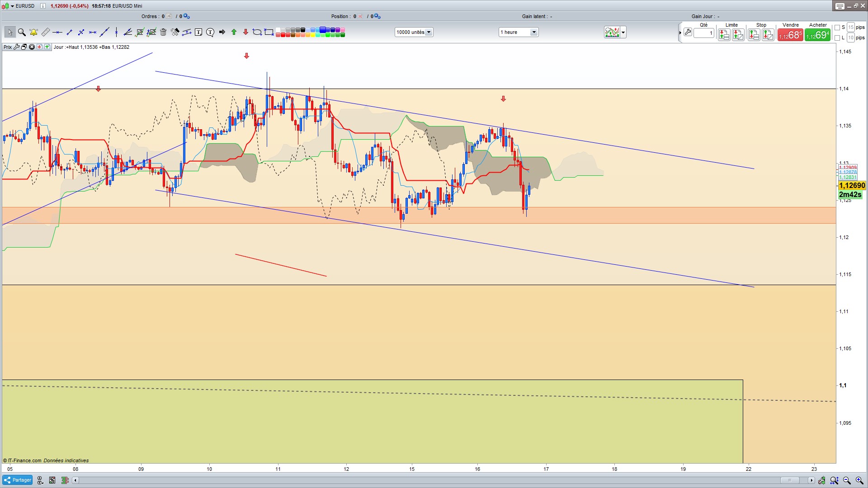Move the Prix panel down
868x488 pixels.
click(39, 47)
